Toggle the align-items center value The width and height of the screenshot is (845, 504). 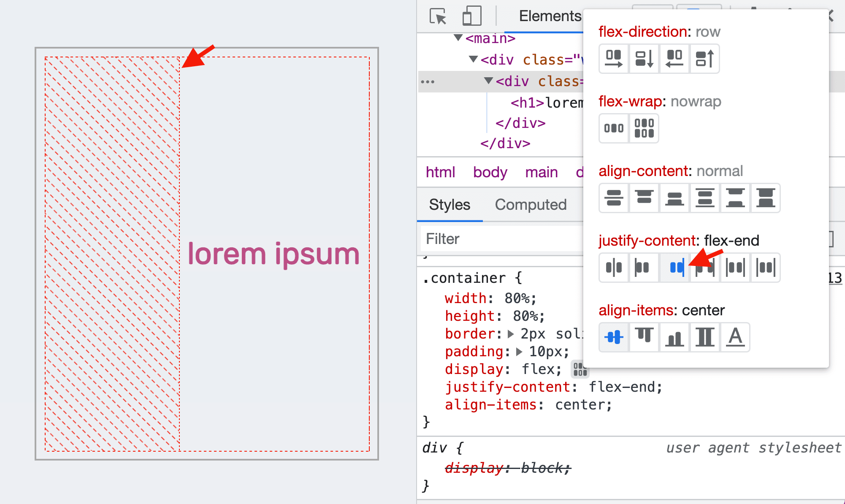tap(612, 336)
